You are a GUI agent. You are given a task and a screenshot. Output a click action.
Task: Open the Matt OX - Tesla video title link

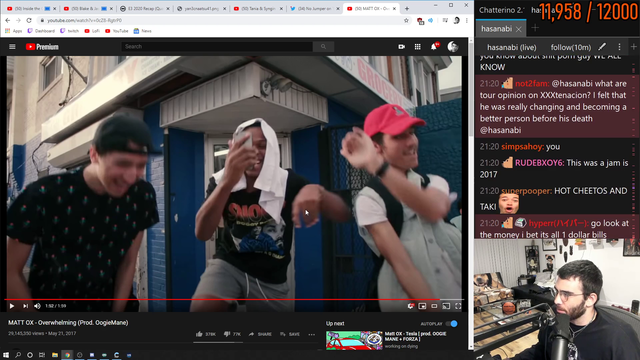(415, 336)
